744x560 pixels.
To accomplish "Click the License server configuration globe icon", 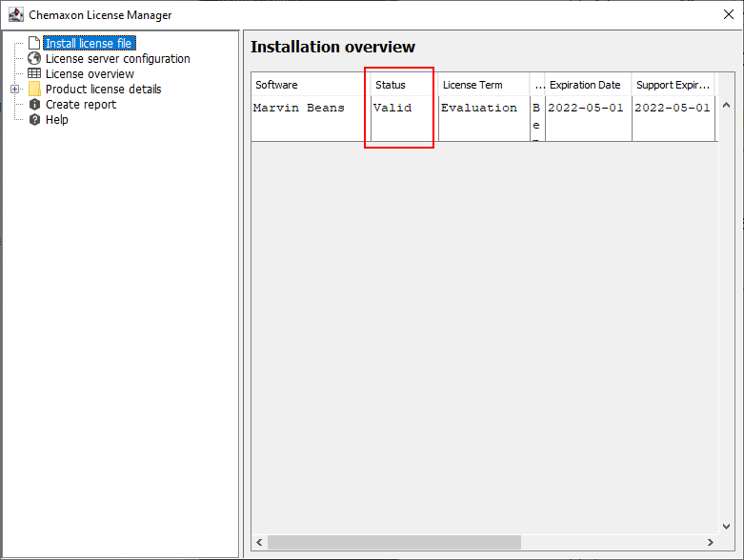I will pos(34,58).
